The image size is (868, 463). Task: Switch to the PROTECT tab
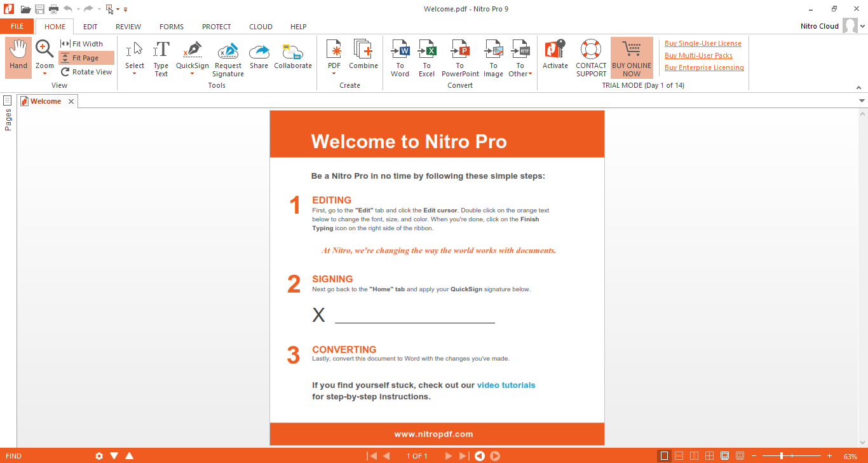pyautogui.click(x=217, y=27)
